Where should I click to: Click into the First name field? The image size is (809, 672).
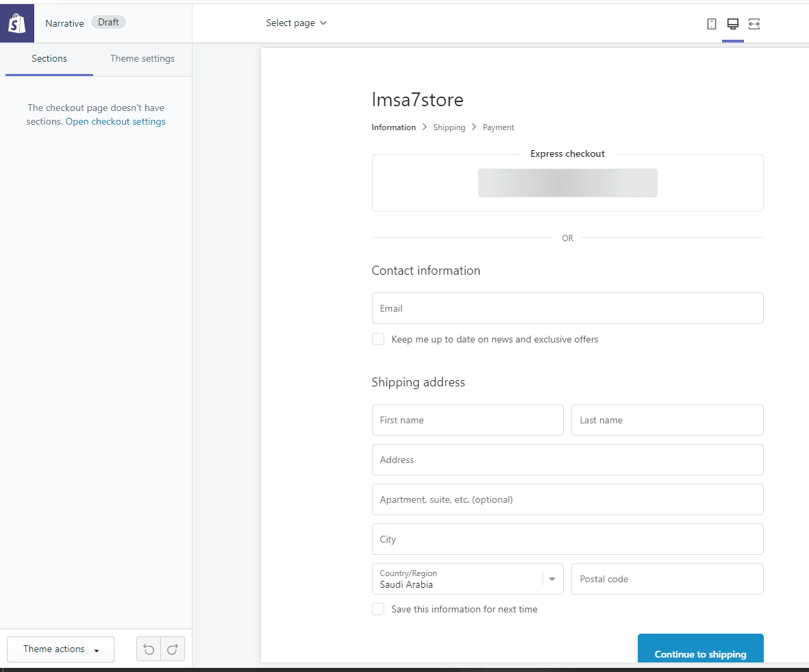coord(467,420)
